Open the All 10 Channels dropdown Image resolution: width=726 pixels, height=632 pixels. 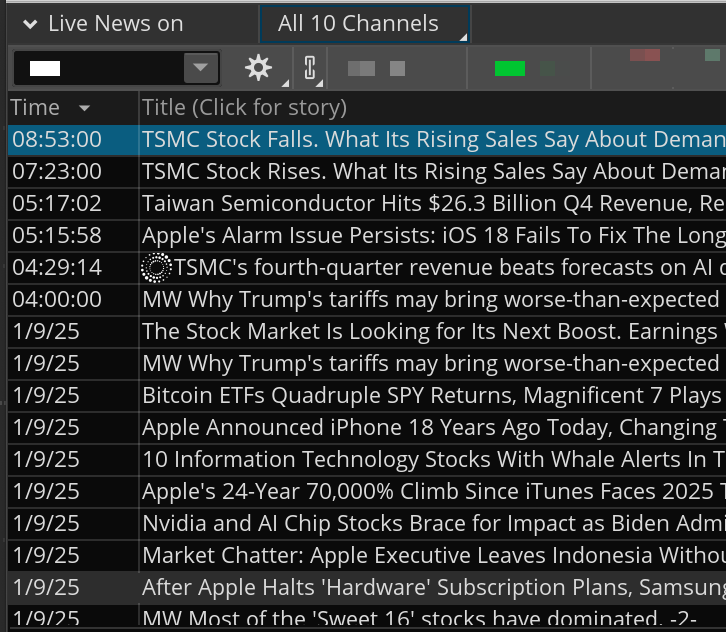click(x=364, y=24)
